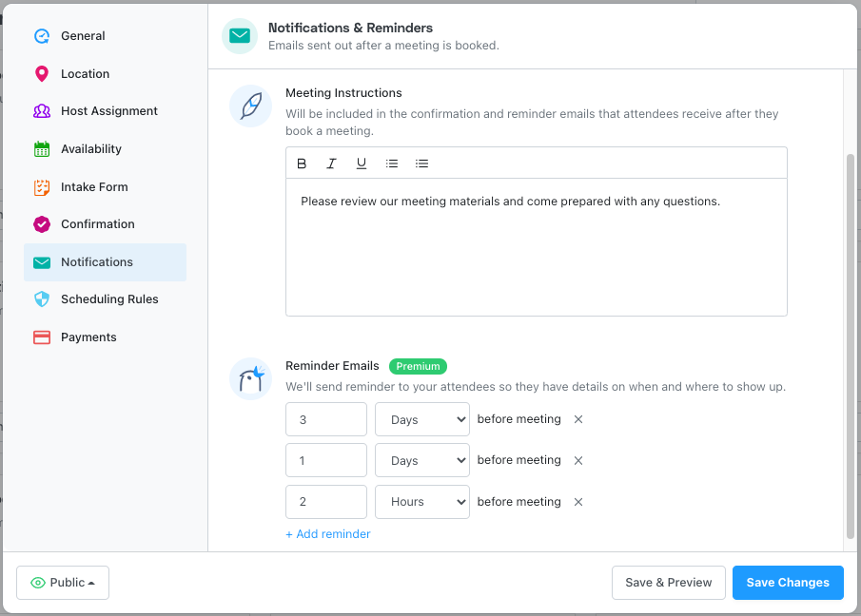Open the Availability section
The width and height of the screenshot is (861, 616).
pos(105,148)
